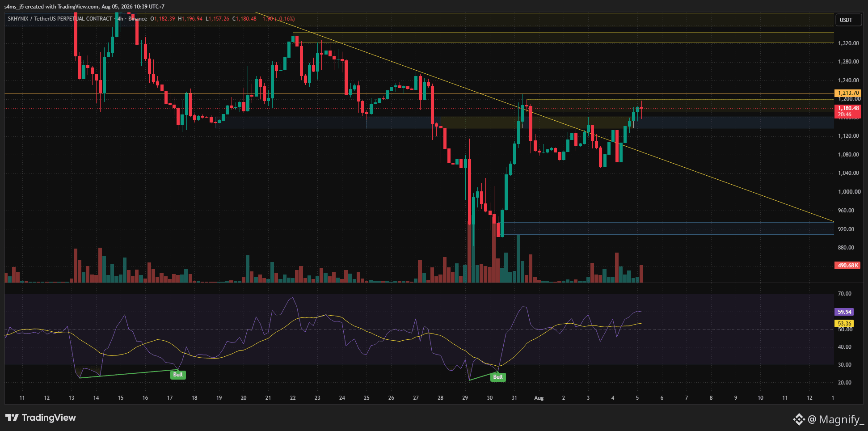This screenshot has width=868, height=431.
Task: Click the 20:46 candle countdown timer
Action: point(845,115)
